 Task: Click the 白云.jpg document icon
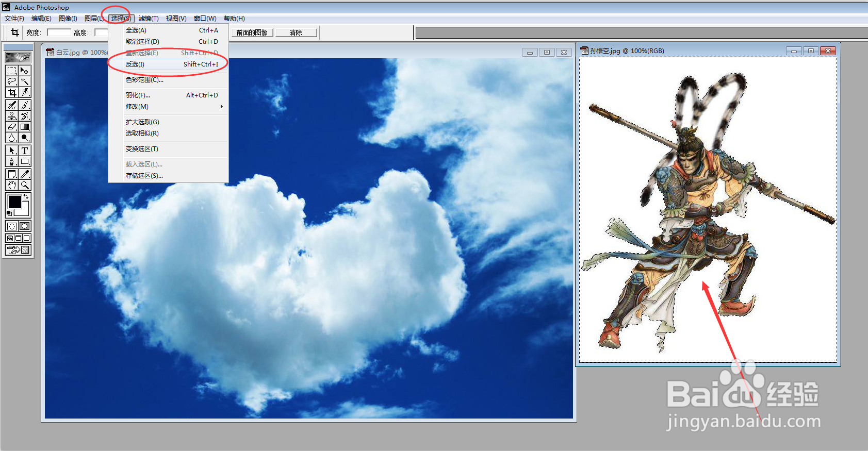click(x=50, y=52)
